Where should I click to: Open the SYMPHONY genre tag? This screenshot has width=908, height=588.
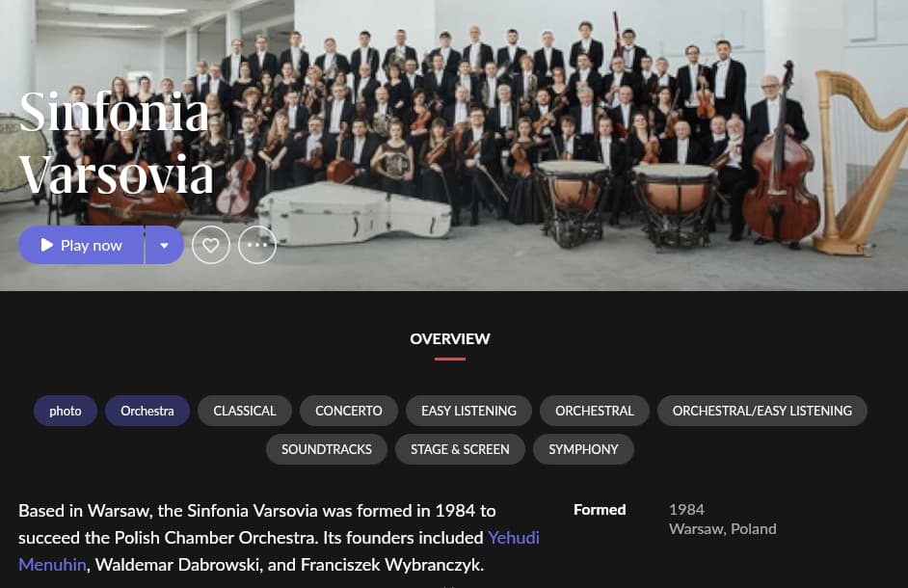[583, 449]
